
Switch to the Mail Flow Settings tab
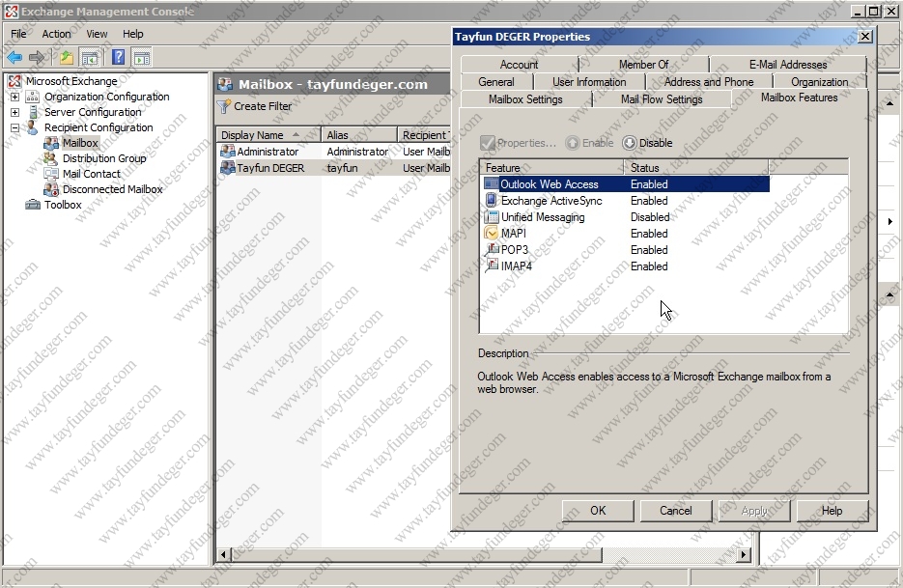(x=662, y=99)
